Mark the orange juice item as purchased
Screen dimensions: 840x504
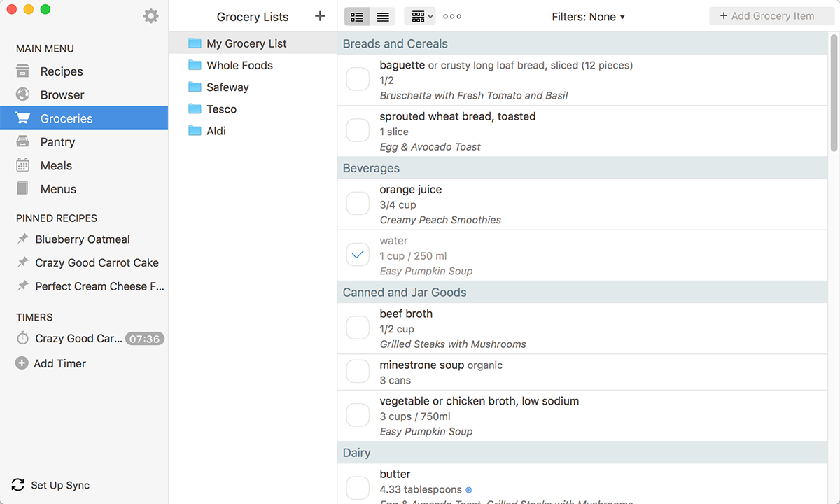358,203
